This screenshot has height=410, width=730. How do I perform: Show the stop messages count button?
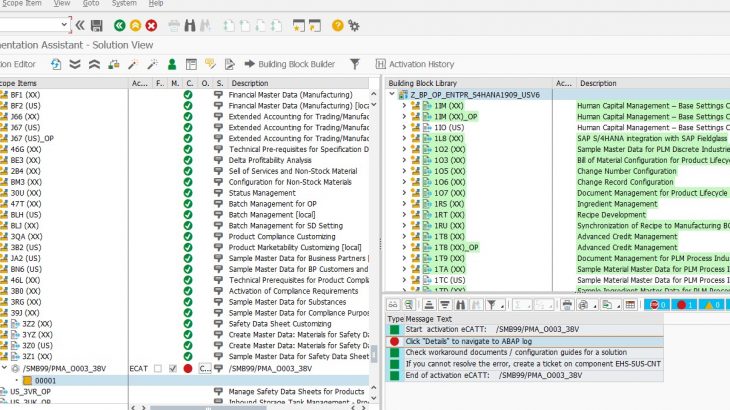(657, 305)
